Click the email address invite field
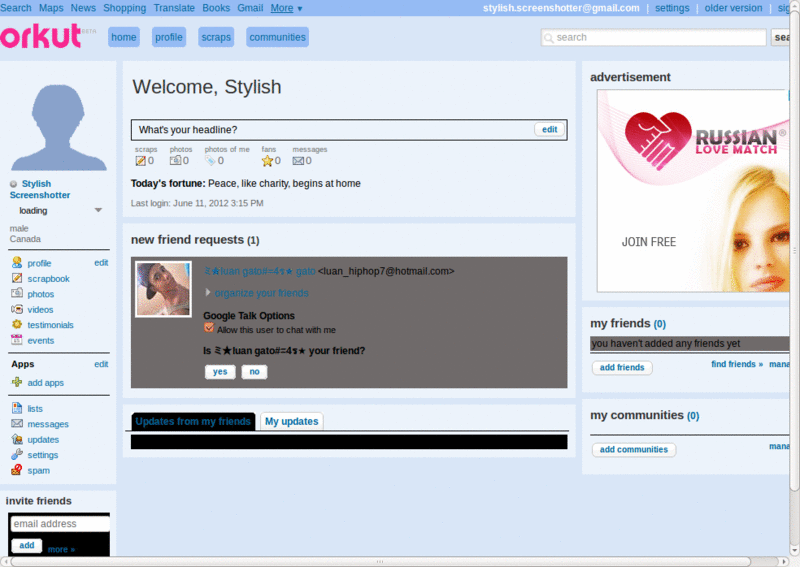This screenshot has height=567, width=800. 60,524
